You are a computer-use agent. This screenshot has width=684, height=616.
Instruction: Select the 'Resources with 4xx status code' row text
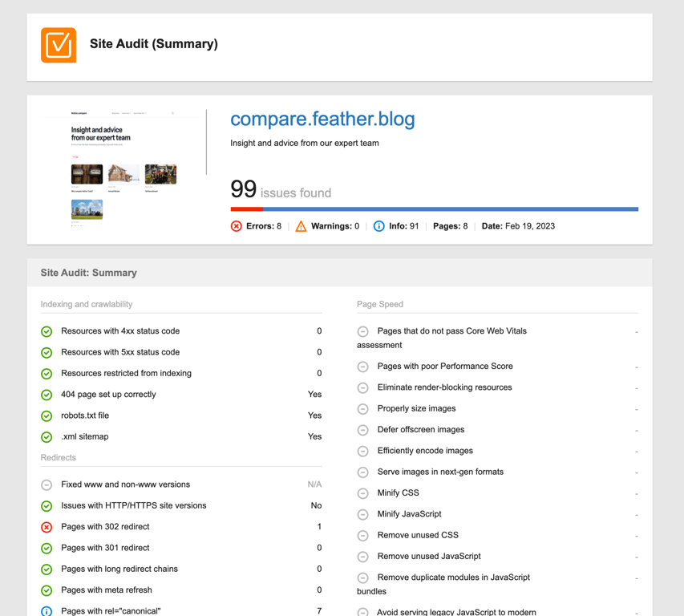point(120,331)
